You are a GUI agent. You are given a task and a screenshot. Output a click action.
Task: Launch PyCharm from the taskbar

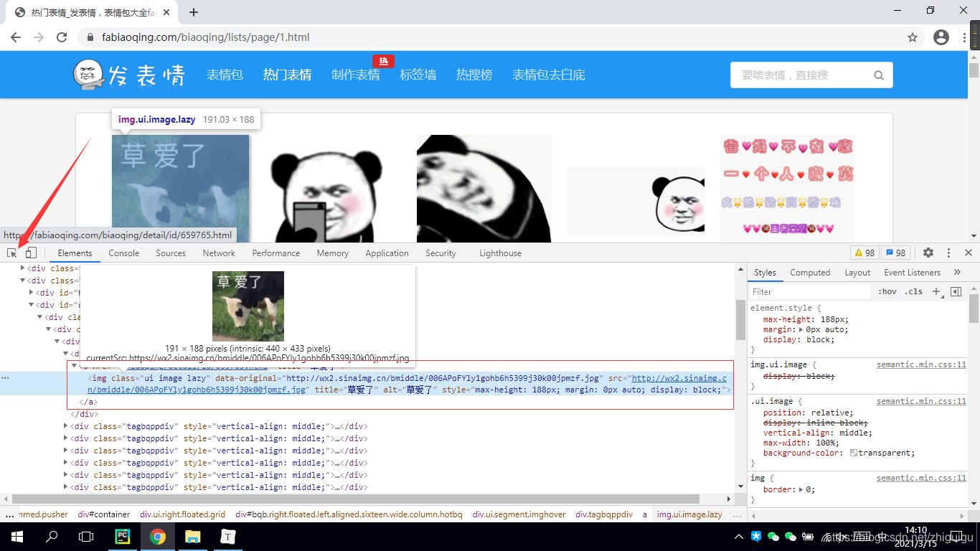click(122, 537)
